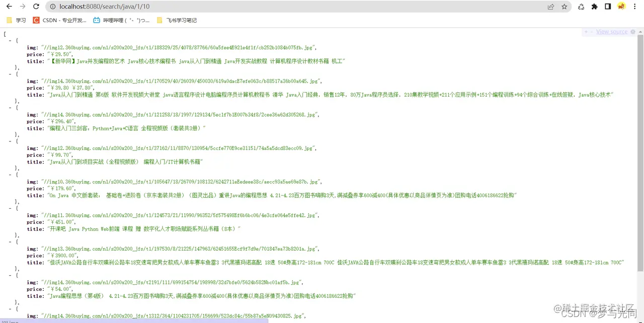
Task: Open the corgi profile avatar
Action: coord(621,7)
